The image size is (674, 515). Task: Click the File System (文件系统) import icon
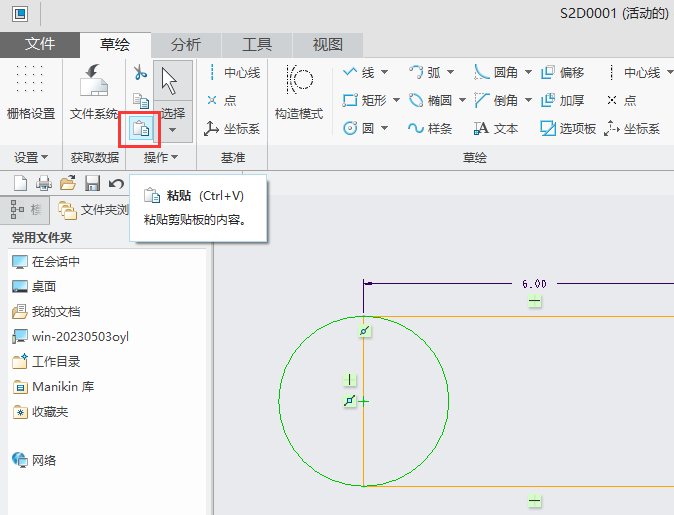click(x=94, y=92)
